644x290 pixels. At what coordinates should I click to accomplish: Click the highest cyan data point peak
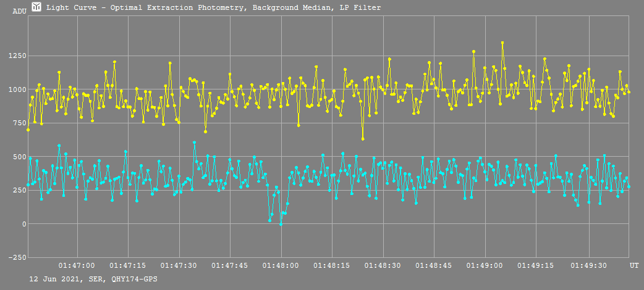click(x=194, y=143)
